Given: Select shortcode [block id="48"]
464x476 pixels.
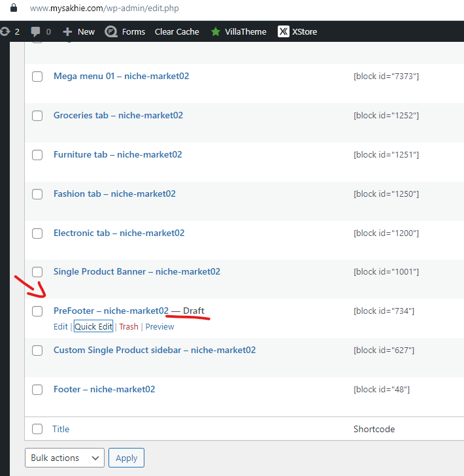Looking at the screenshot, I should (x=382, y=389).
